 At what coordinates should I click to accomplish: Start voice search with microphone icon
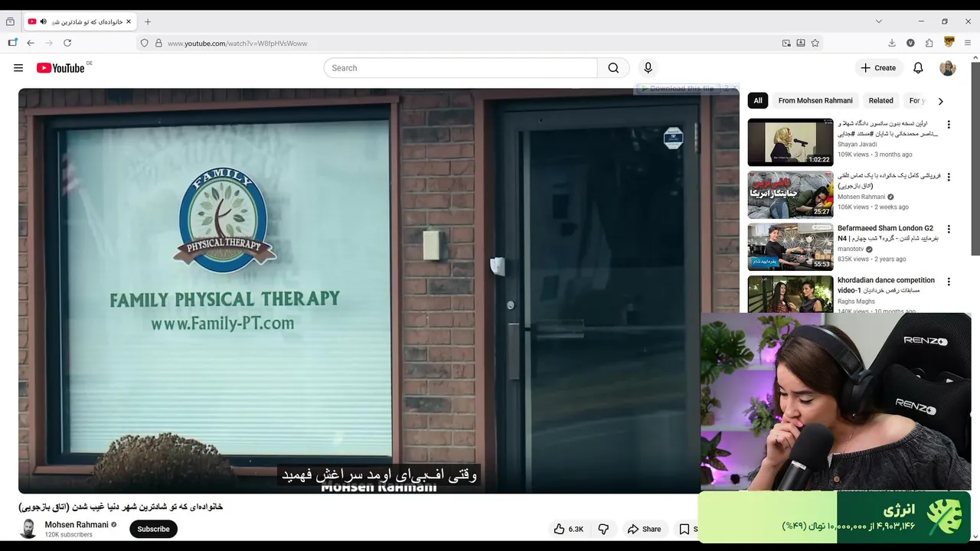(x=648, y=68)
